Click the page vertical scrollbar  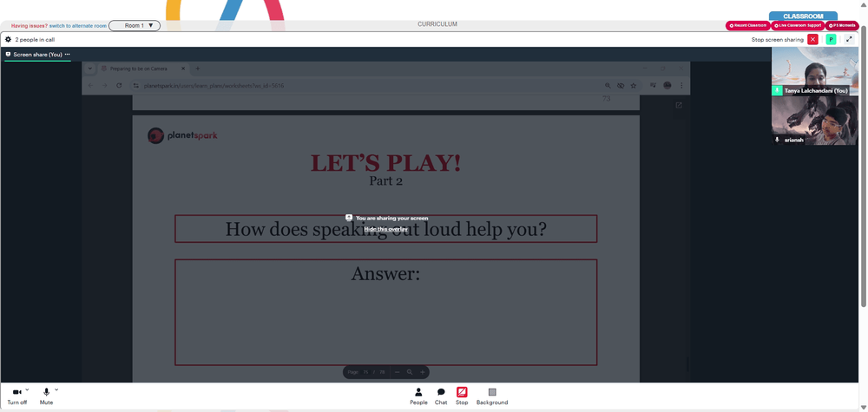coord(864,166)
